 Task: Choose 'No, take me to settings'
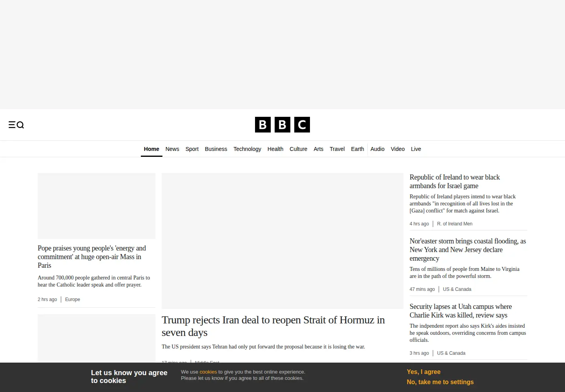(440, 382)
